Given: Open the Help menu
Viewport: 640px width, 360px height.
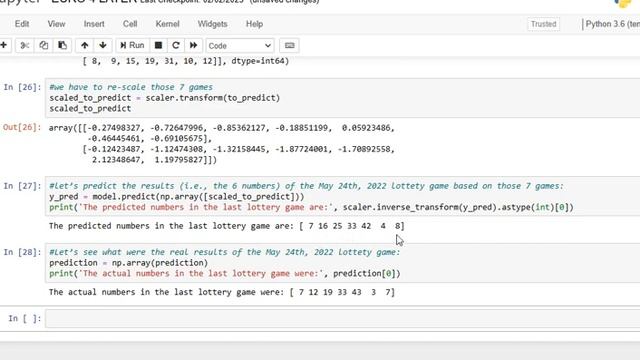Looking at the screenshot, I should pyautogui.click(x=254, y=24).
